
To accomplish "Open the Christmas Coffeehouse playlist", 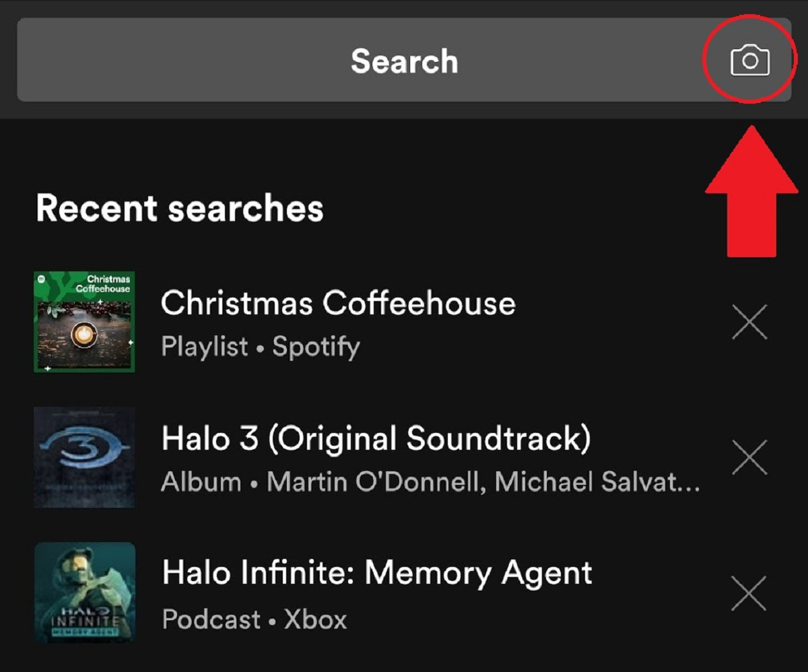I will [337, 303].
